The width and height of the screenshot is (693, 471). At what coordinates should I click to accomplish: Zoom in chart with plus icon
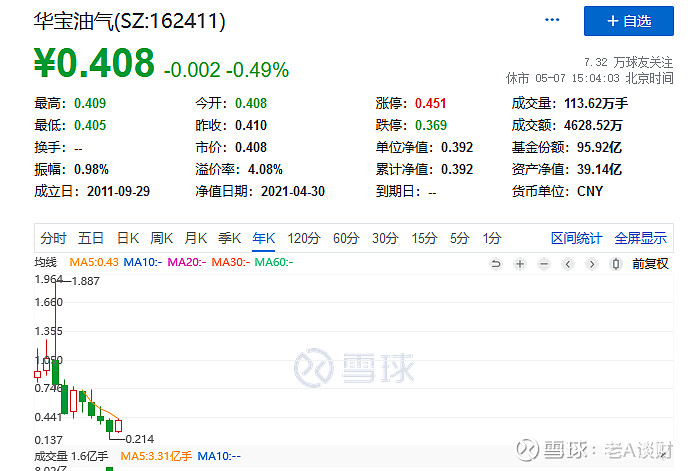[520, 264]
